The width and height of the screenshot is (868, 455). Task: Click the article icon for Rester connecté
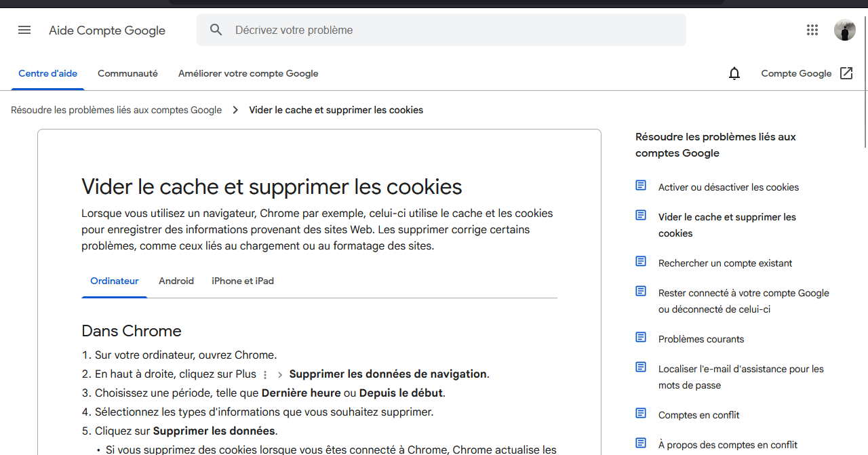click(x=641, y=291)
